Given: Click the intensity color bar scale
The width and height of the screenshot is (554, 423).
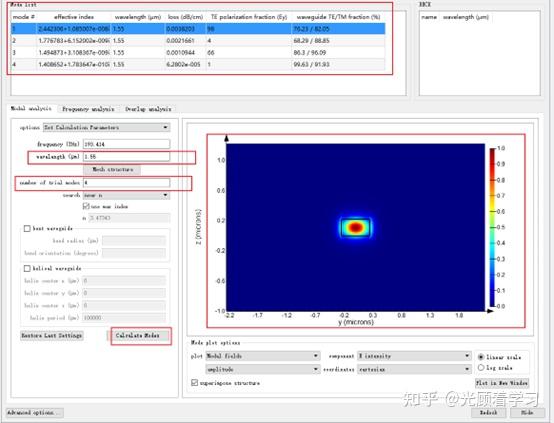Looking at the screenshot, I should [x=493, y=227].
